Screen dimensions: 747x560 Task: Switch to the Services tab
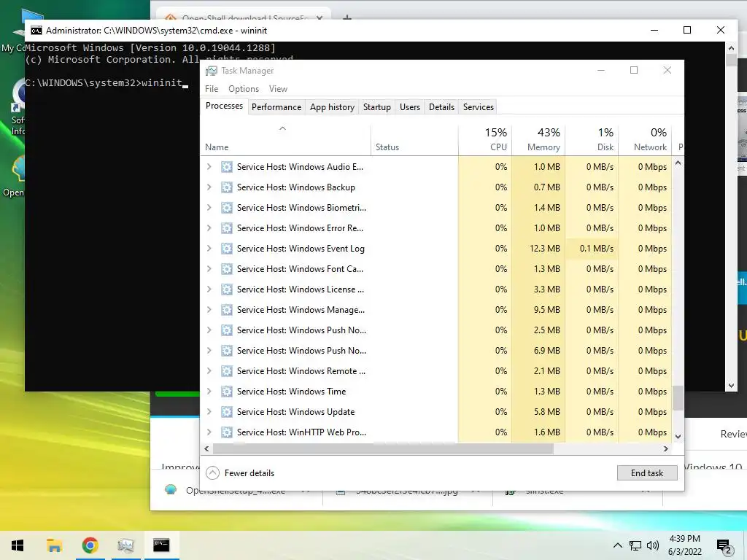pos(479,107)
